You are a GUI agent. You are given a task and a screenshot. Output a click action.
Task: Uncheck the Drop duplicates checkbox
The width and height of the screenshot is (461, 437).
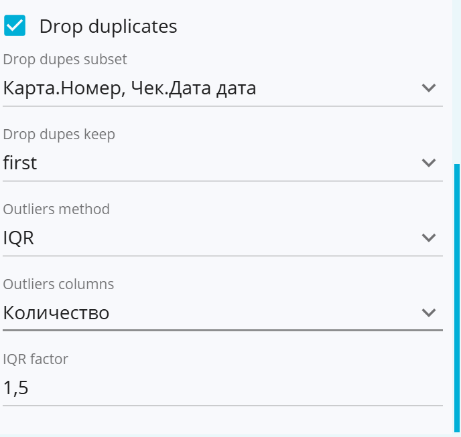[x=15, y=25]
